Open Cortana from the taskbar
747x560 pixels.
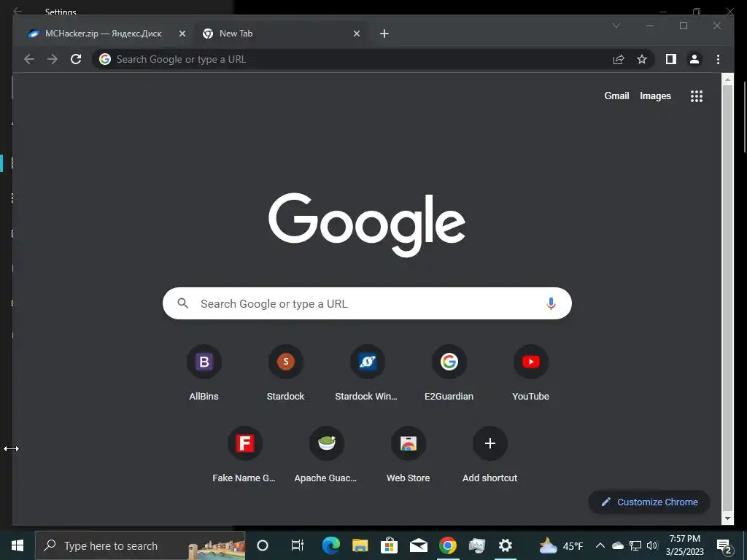(263, 545)
